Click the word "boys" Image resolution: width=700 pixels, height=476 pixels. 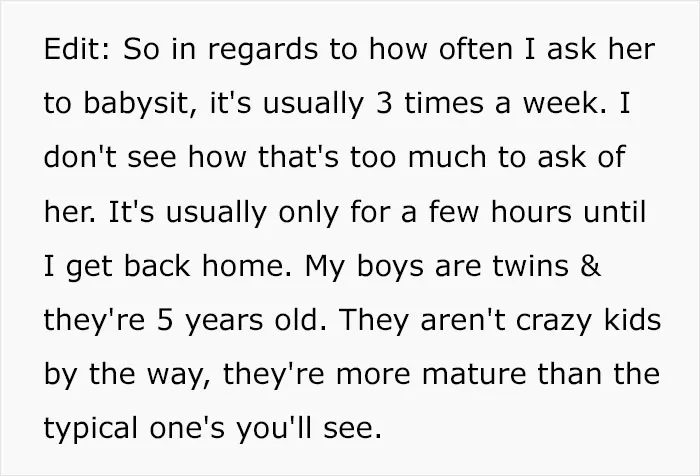point(390,268)
